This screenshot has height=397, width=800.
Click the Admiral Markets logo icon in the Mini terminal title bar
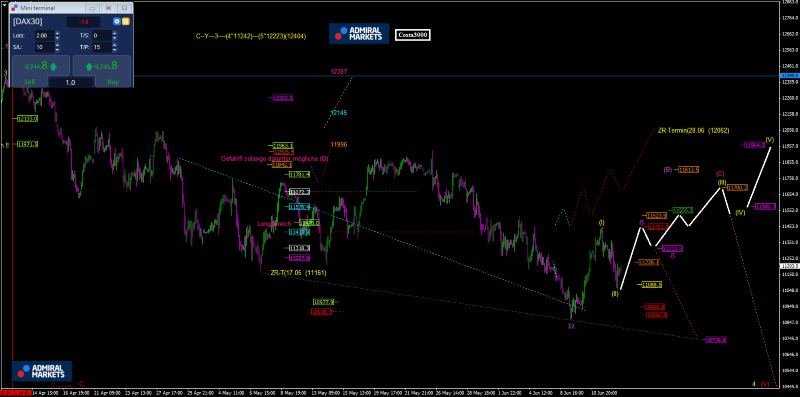tap(13, 8)
